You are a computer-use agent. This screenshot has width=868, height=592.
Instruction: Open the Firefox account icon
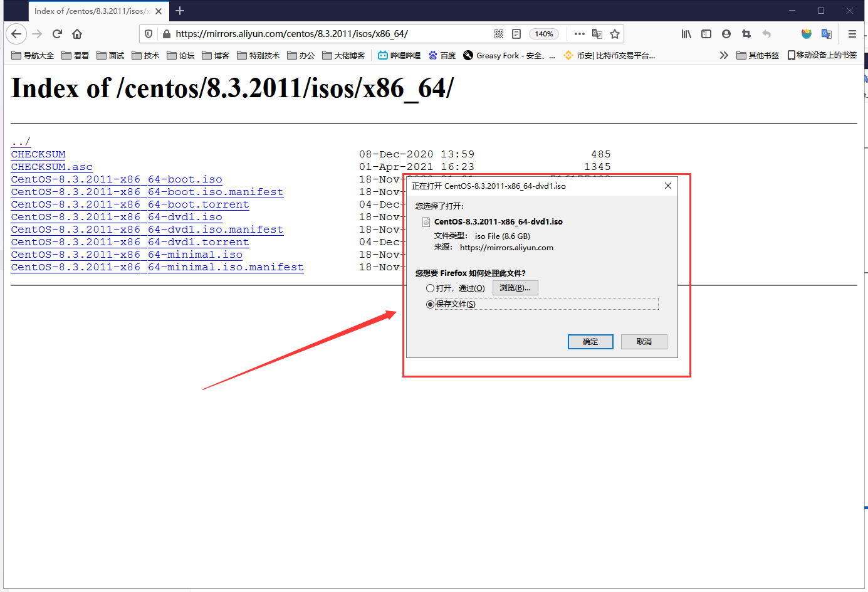[x=726, y=34]
